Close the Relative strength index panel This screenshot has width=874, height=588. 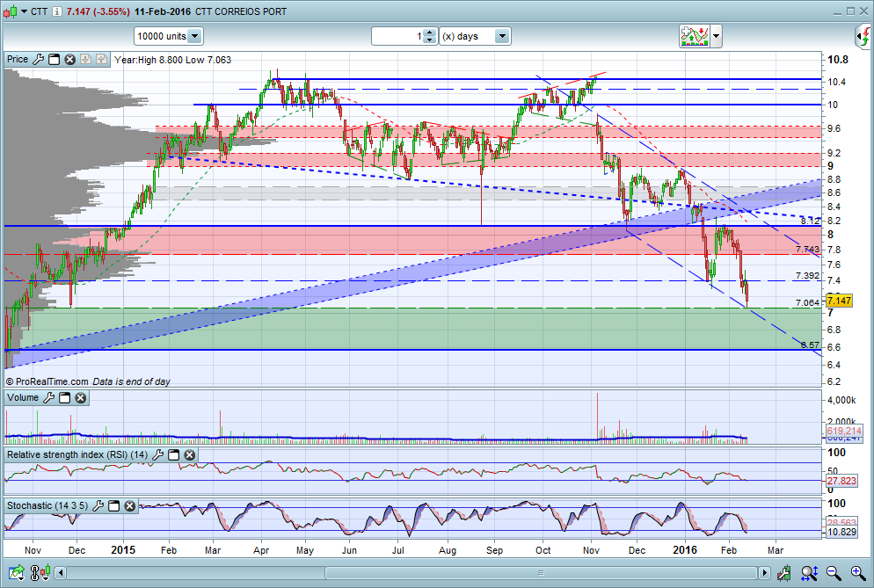(189, 455)
